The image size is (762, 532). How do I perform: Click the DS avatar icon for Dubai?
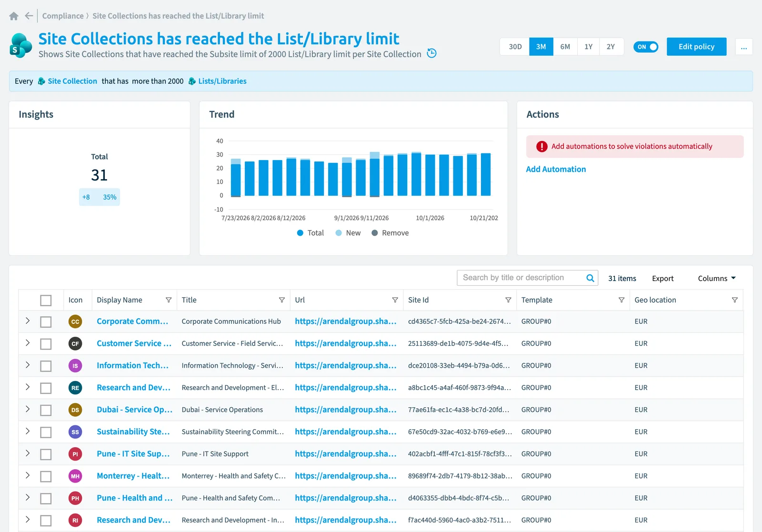tap(75, 410)
